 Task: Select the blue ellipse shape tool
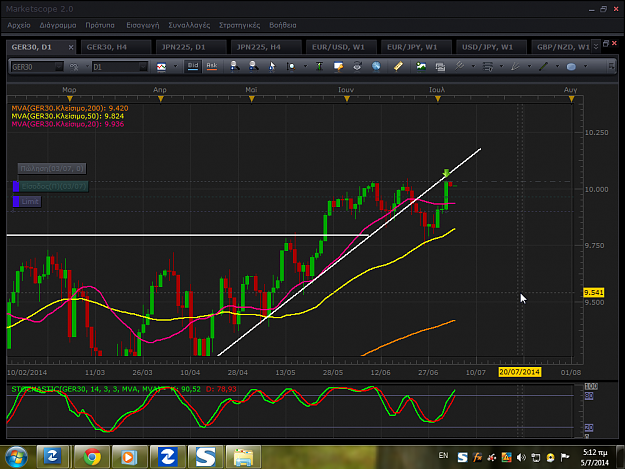[571, 67]
